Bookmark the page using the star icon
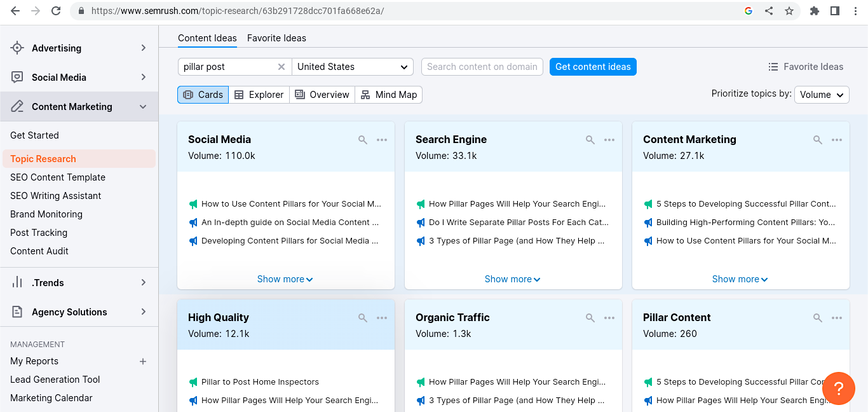 pyautogui.click(x=790, y=11)
